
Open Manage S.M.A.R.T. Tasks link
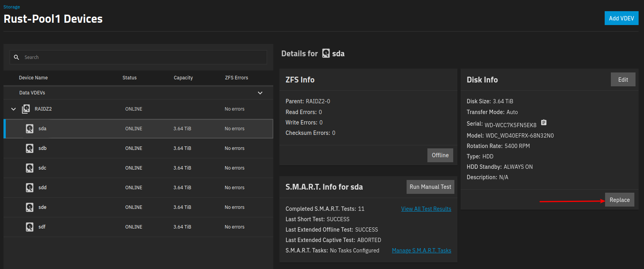point(421,251)
